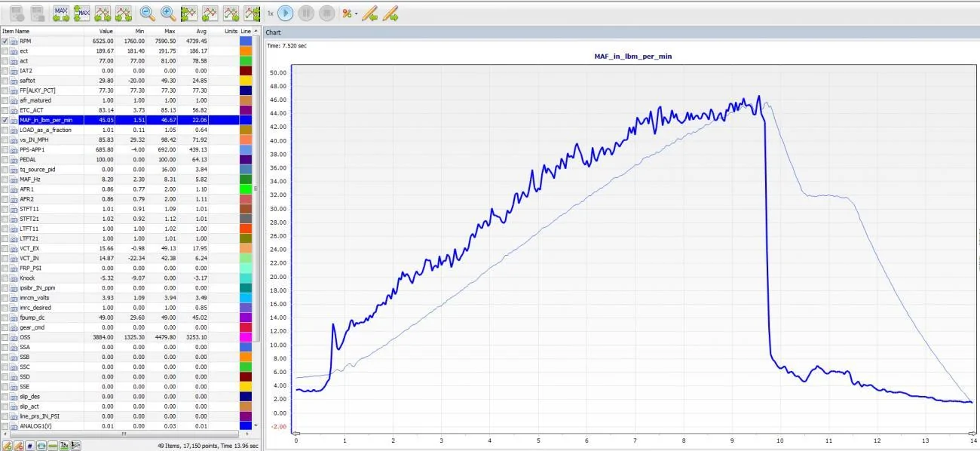The image size is (980, 451).
Task: Click the channel list scroll-down arrow
Action: [257, 426]
